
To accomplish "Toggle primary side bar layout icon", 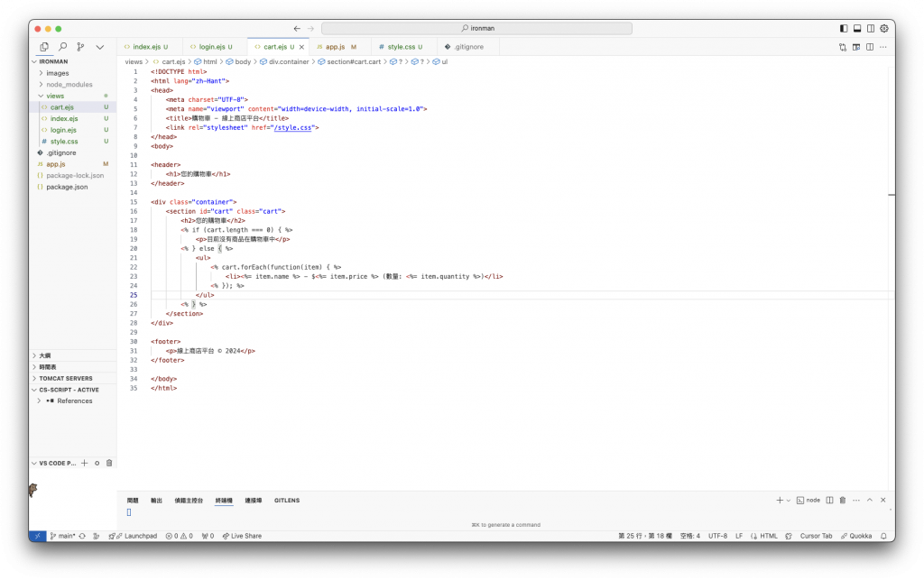I will [844, 28].
